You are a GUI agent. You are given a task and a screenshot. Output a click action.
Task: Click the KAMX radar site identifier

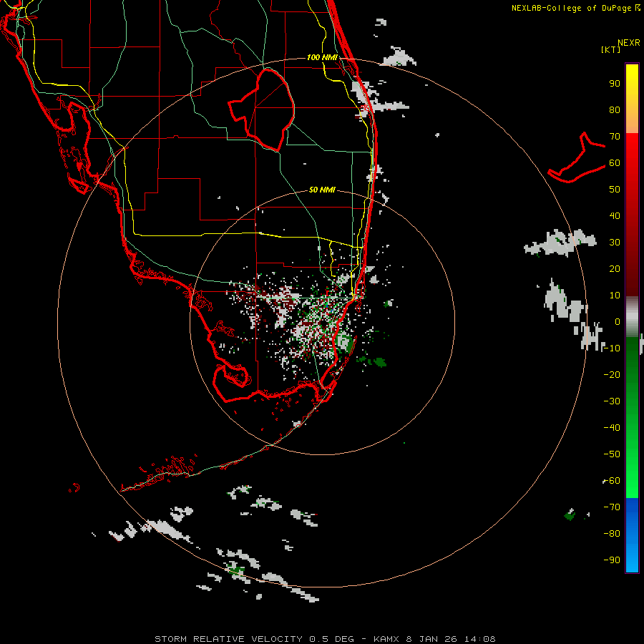(x=386, y=639)
